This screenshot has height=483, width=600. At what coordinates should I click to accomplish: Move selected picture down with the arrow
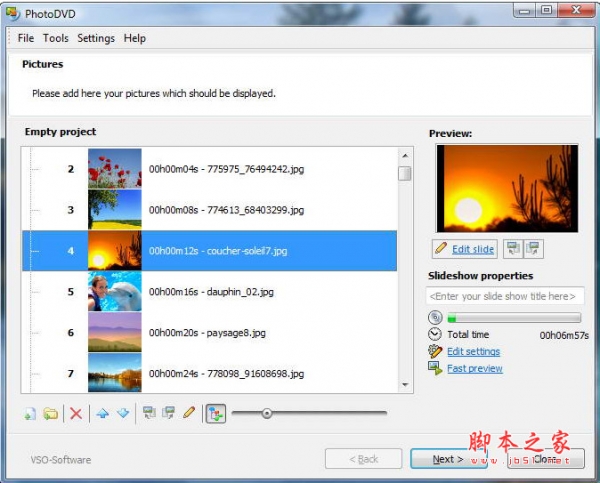point(123,413)
